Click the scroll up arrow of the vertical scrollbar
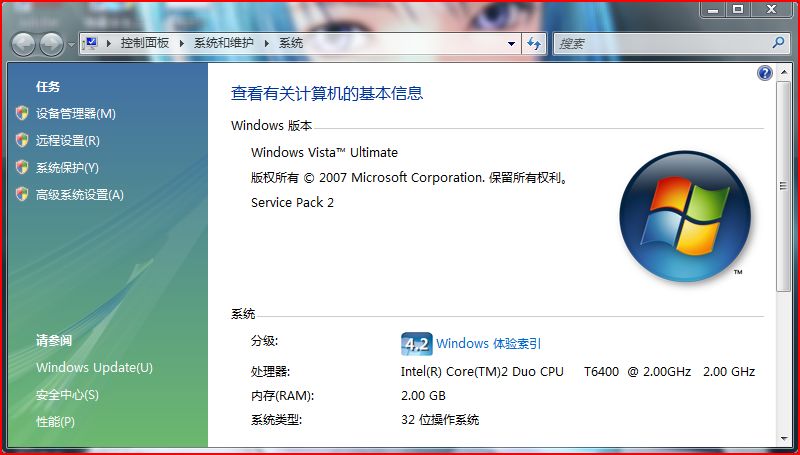 click(784, 73)
